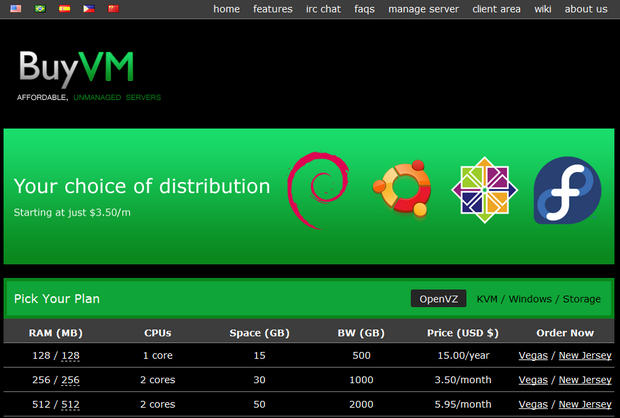The image size is (620, 418).
Task: Click the '15.00/year' price cell
Action: (463, 356)
